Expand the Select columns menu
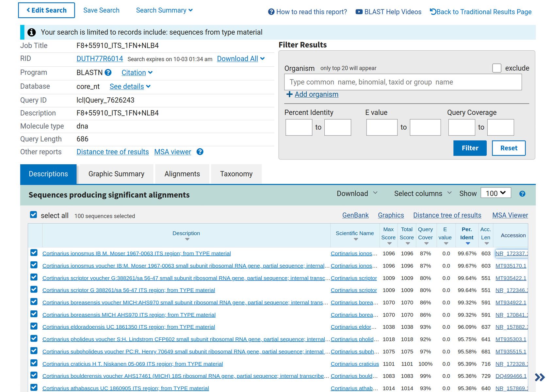Viewport: 551px width, 392px height. [423, 193]
